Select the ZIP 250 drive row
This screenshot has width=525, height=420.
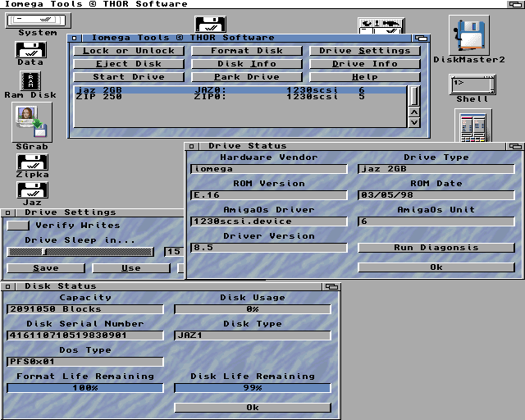[240, 97]
